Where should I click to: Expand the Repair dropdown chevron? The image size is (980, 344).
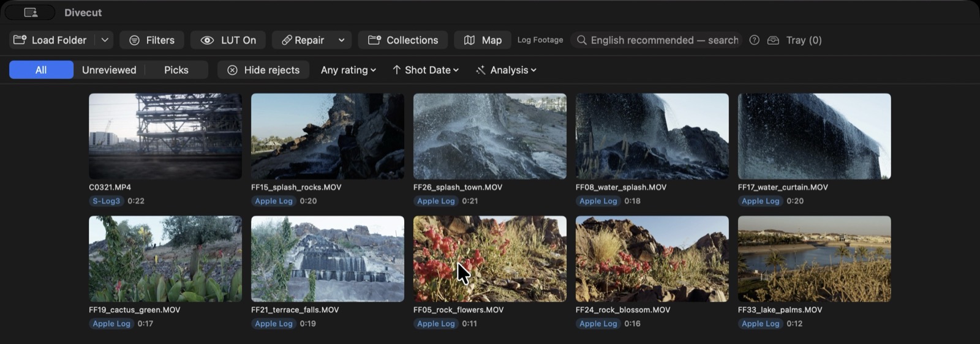tap(341, 40)
